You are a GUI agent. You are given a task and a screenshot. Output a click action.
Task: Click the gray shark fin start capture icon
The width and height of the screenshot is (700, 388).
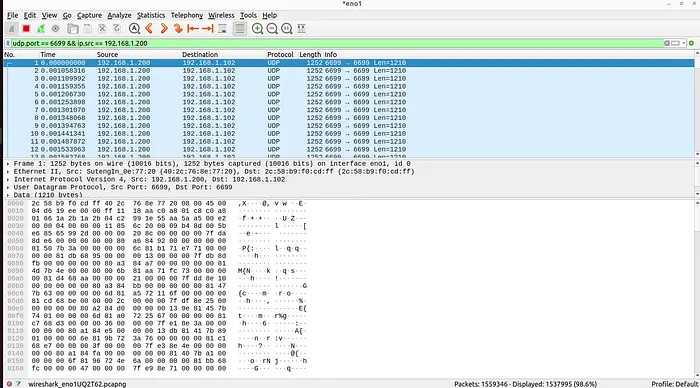12,29
